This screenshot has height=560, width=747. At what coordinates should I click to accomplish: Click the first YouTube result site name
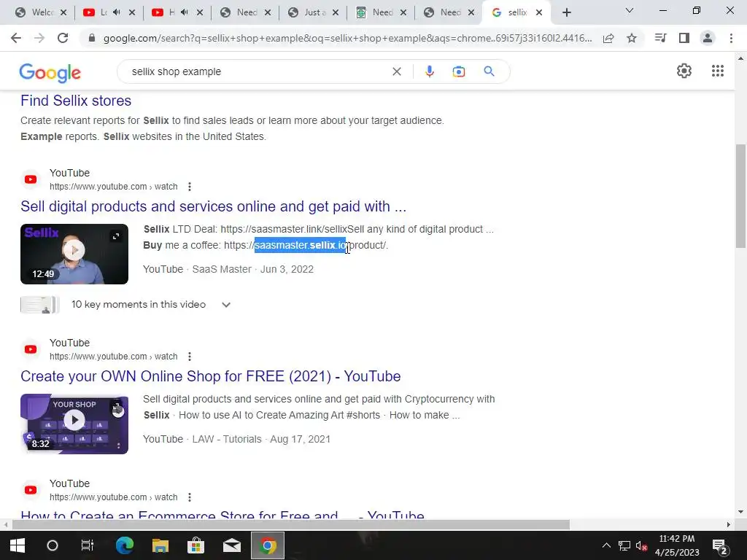click(69, 174)
